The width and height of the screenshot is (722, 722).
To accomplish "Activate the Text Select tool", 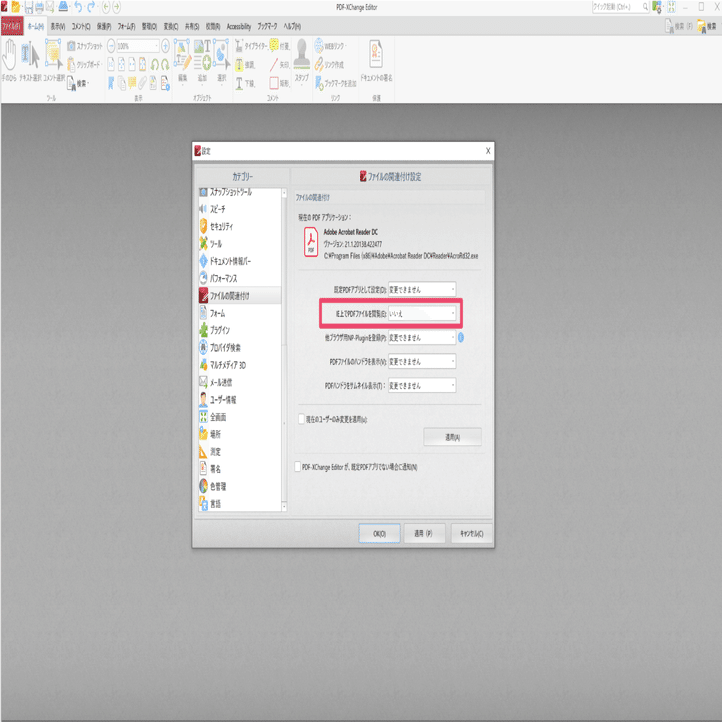I will 30,60.
